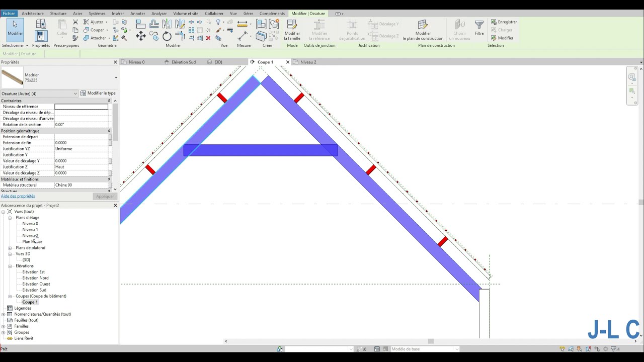Close the Coupe 1 view tab
This screenshot has width=644, height=362.
288,62
